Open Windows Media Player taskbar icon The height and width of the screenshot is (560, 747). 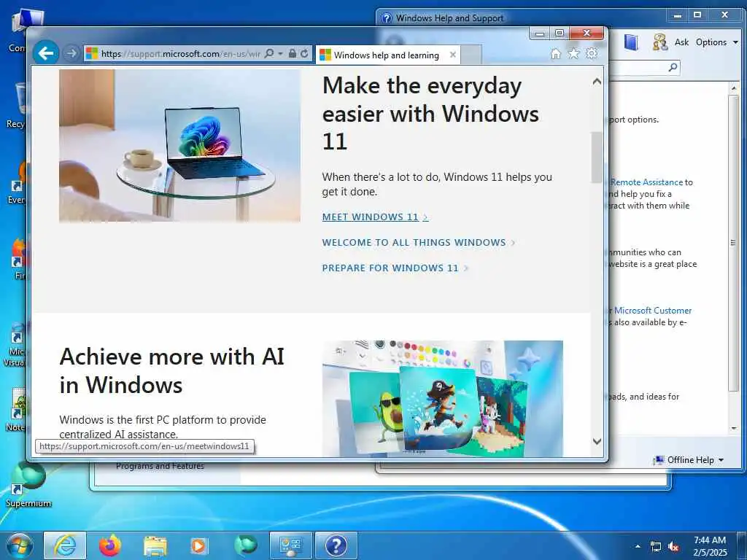pos(199,545)
